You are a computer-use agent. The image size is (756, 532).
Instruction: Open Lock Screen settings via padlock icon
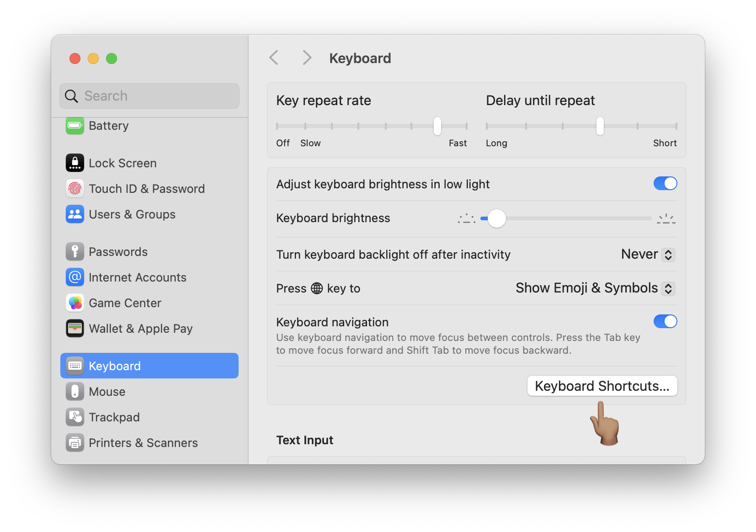pos(75,163)
